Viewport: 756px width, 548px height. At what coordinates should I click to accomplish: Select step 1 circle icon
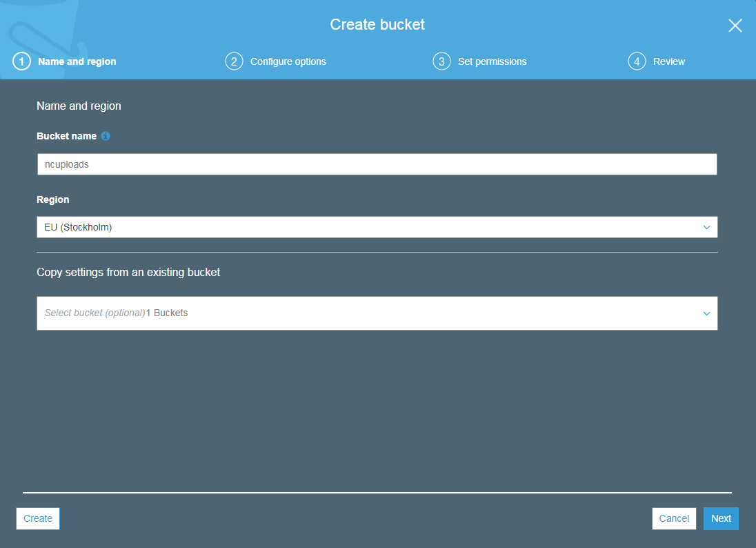coord(21,61)
